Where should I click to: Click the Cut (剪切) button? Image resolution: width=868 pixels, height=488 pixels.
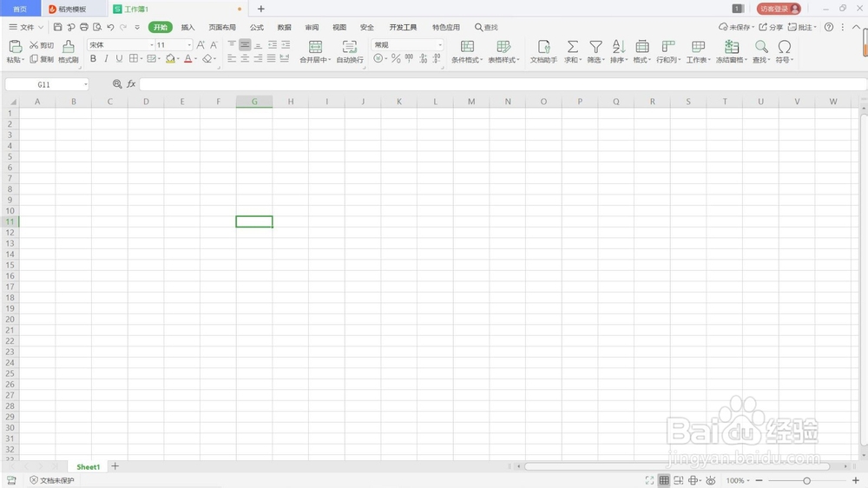coord(42,45)
